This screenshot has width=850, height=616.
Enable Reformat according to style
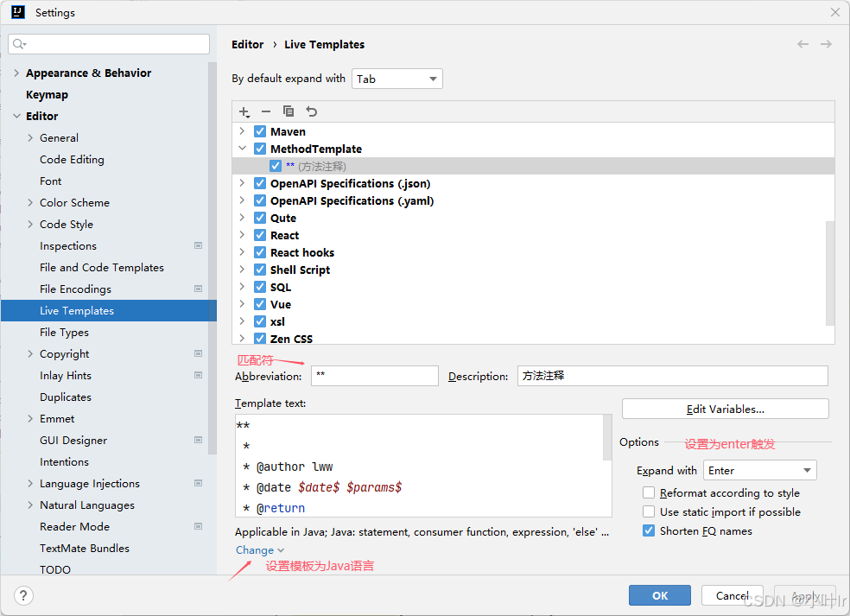pos(649,492)
